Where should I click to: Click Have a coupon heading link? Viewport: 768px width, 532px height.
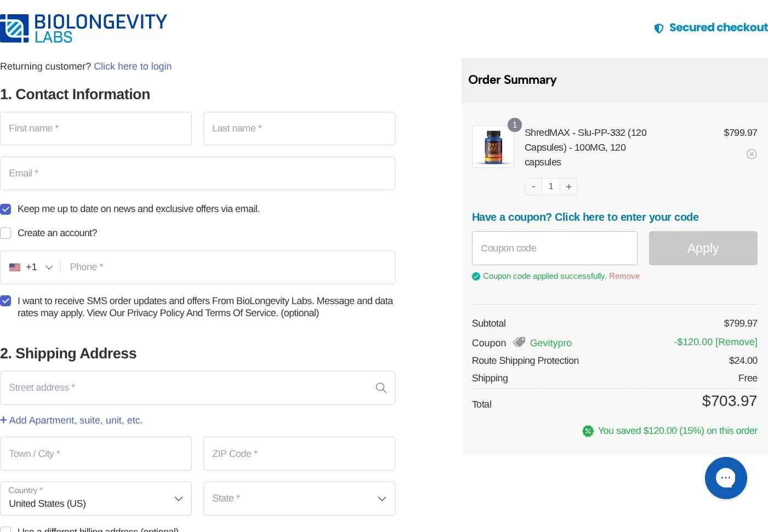click(x=585, y=217)
